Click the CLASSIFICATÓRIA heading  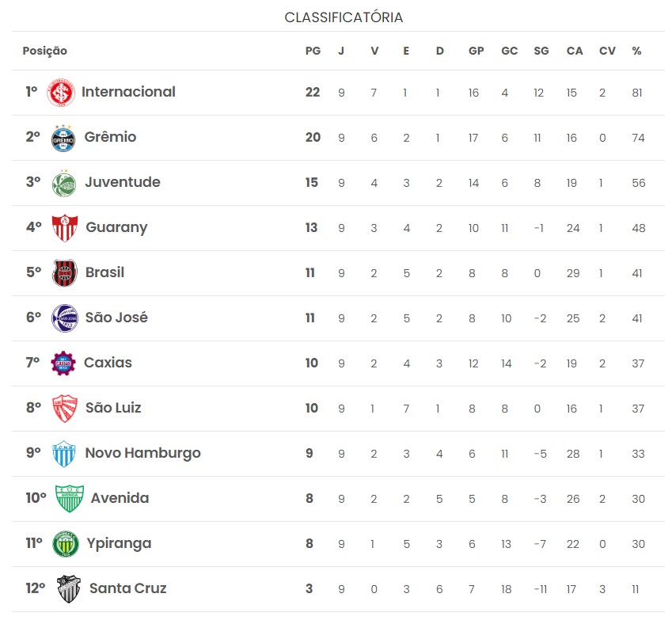[x=344, y=17]
